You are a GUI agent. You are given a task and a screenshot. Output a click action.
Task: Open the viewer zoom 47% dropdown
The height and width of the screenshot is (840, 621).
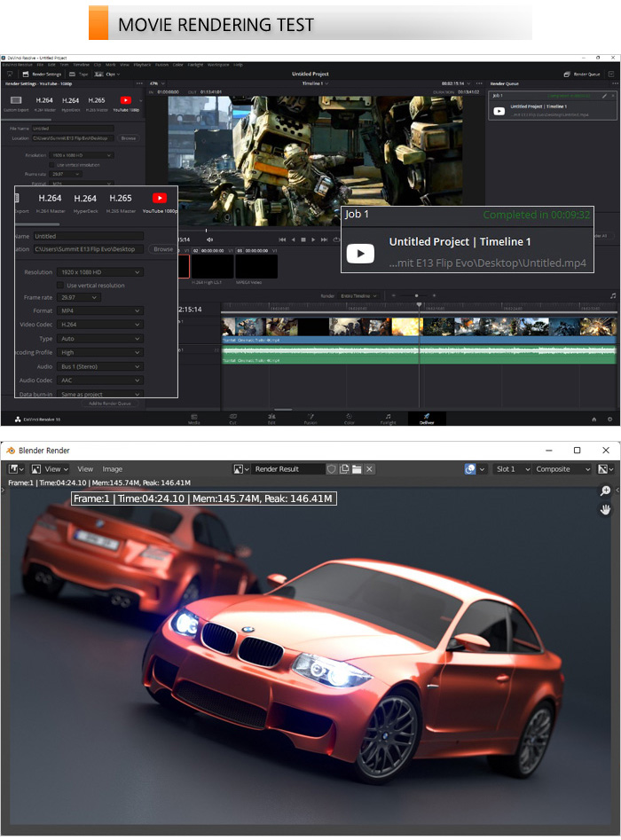click(157, 83)
